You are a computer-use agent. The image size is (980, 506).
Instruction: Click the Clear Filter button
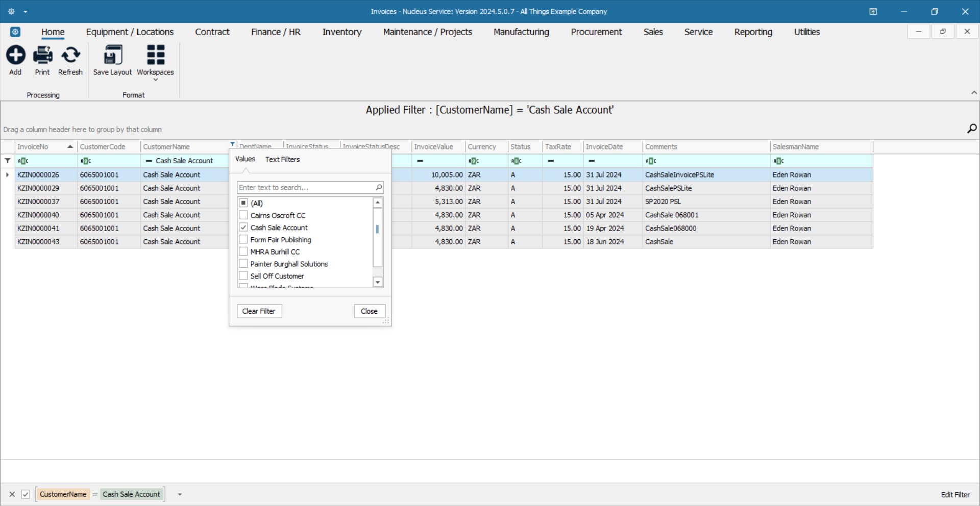pyautogui.click(x=259, y=311)
